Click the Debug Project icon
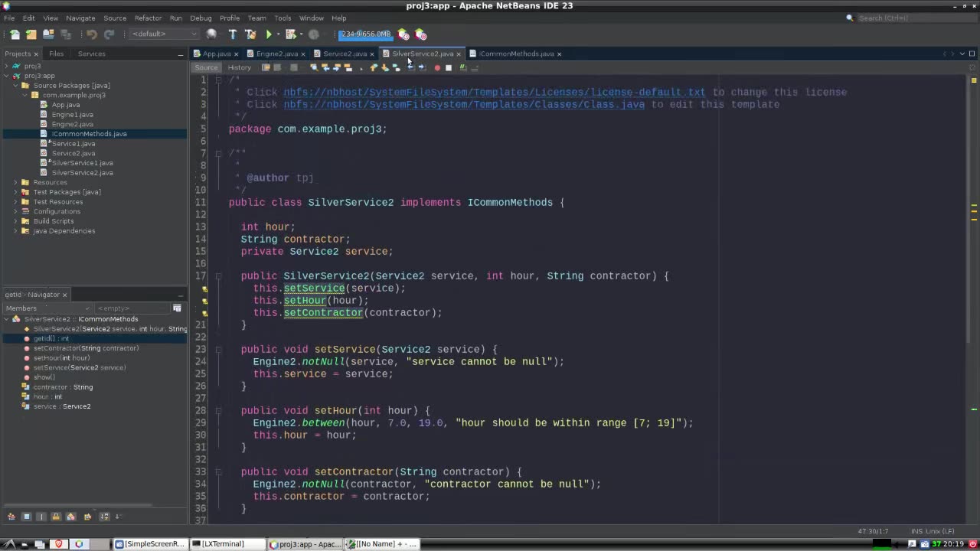 (290, 34)
